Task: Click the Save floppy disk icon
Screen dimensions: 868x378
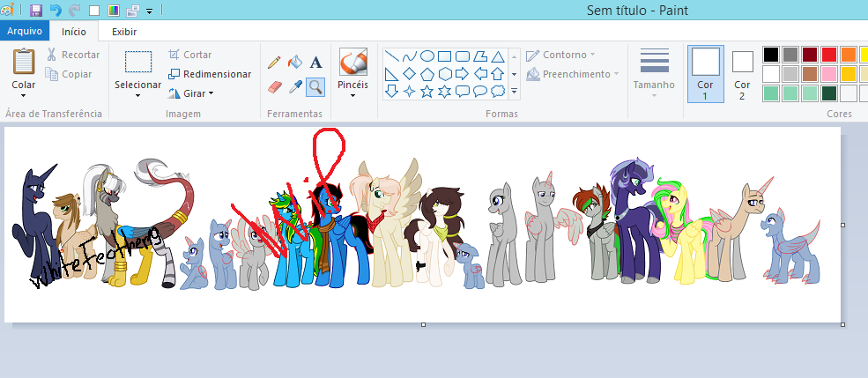Action: click(x=36, y=10)
